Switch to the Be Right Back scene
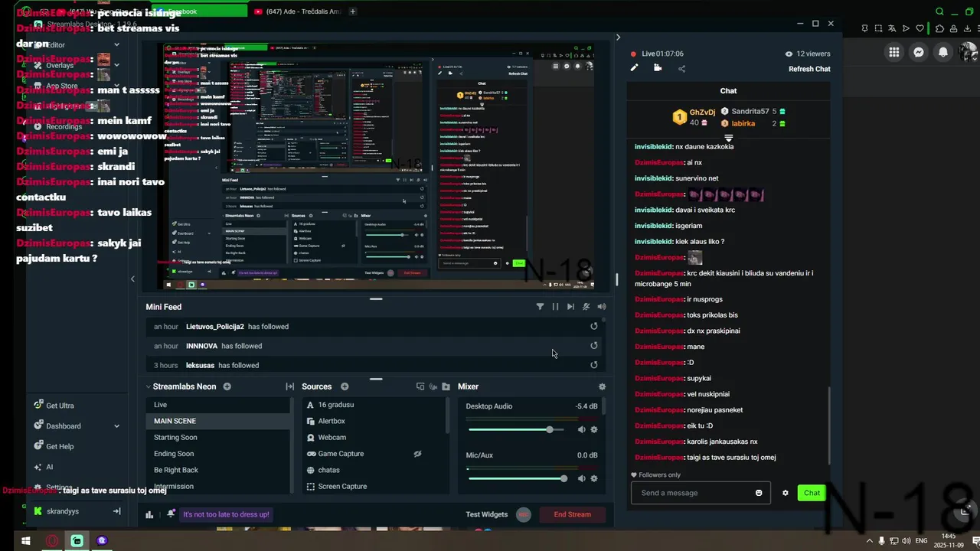The image size is (980, 551). [218, 470]
